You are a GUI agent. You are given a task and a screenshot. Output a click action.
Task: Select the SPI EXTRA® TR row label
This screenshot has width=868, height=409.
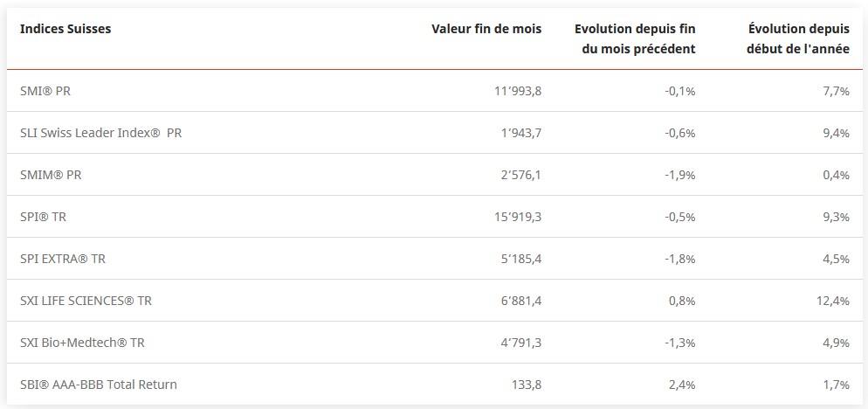coord(62,259)
